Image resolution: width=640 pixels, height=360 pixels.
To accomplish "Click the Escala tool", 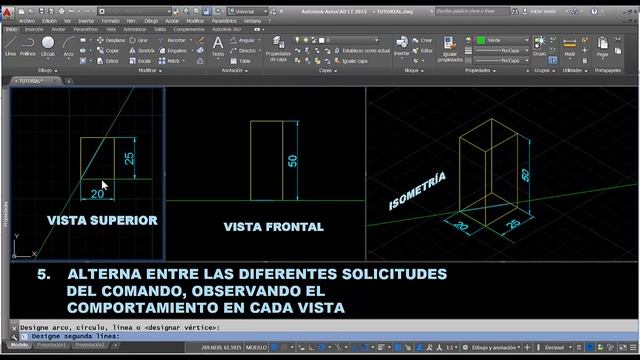I will (x=140, y=61).
